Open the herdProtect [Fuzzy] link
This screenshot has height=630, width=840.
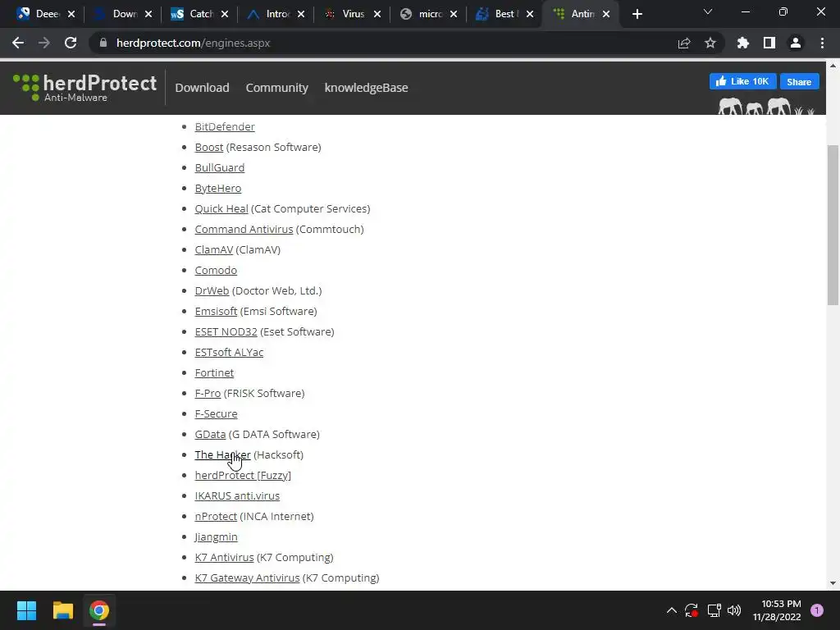pos(243,475)
